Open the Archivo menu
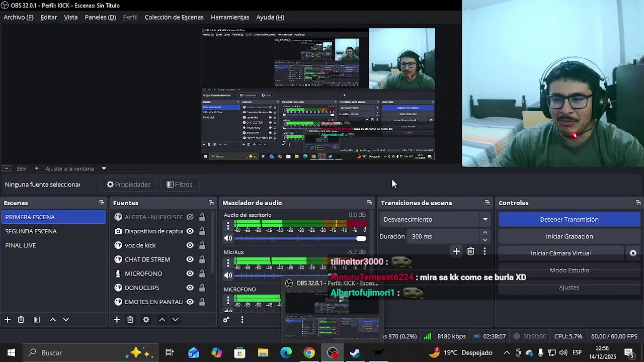The image size is (644, 362). pos(19,17)
